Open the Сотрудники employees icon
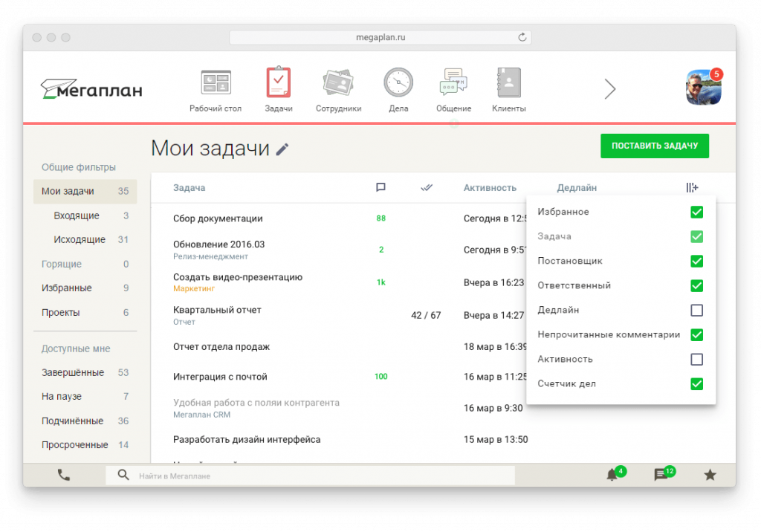The image size is (761, 532). pos(338,82)
